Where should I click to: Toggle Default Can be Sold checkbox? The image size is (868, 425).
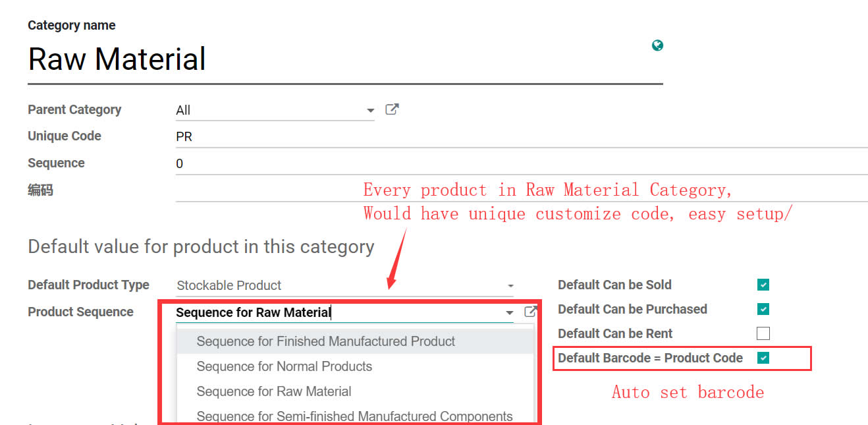pos(763,285)
